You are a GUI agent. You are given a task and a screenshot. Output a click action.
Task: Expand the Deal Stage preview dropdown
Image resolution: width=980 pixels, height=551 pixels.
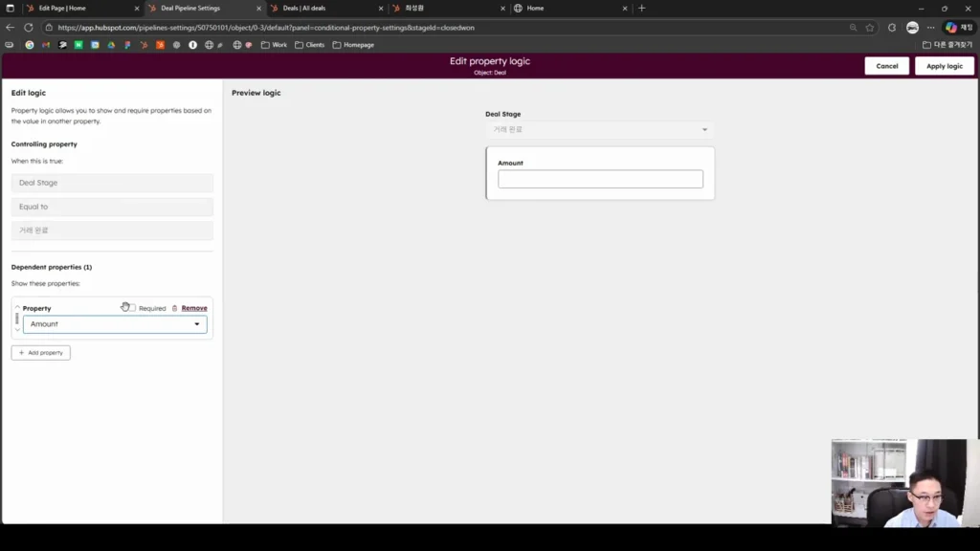tap(600, 129)
